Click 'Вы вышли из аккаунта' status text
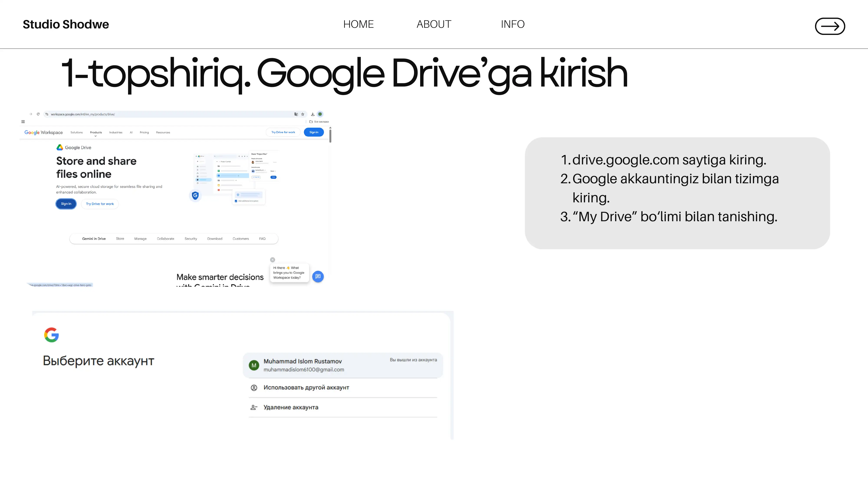Viewport: 868px width, 488px height. pyautogui.click(x=413, y=360)
